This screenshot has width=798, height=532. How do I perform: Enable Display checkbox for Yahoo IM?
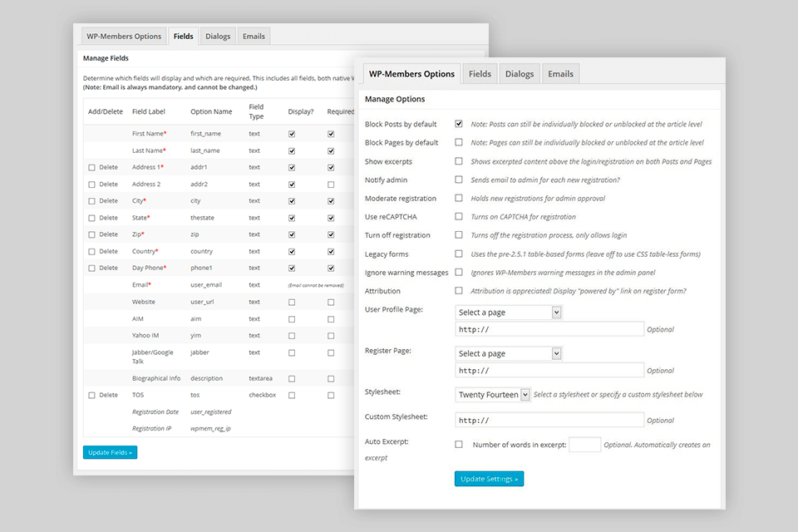click(292, 336)
